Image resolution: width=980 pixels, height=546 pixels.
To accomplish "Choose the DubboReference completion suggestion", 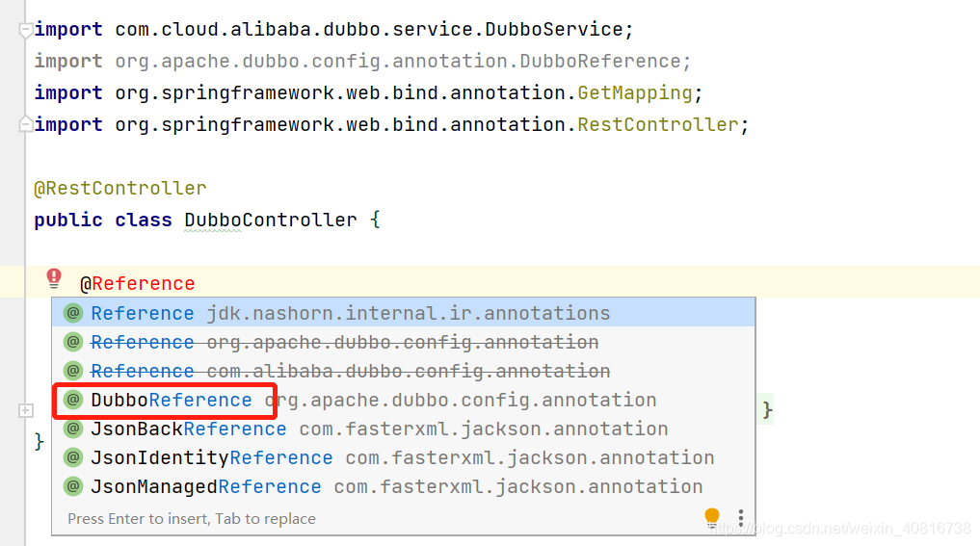I will [x=403, y=400].
